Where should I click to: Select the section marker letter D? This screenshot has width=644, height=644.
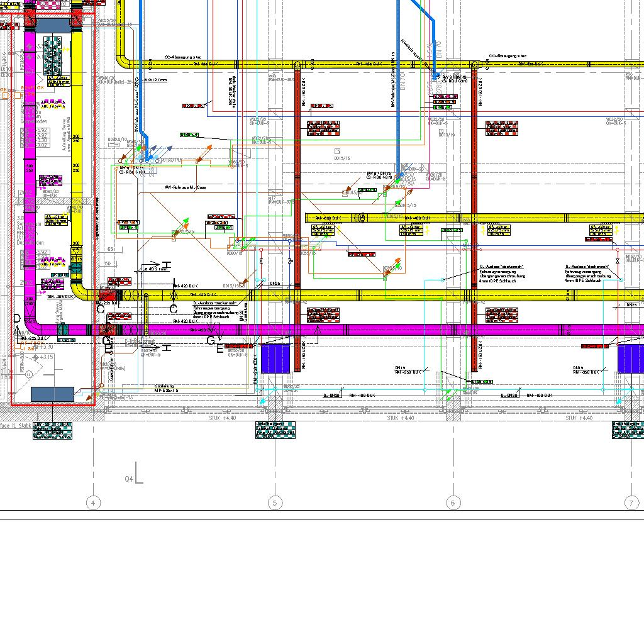(x=17, y=319)
